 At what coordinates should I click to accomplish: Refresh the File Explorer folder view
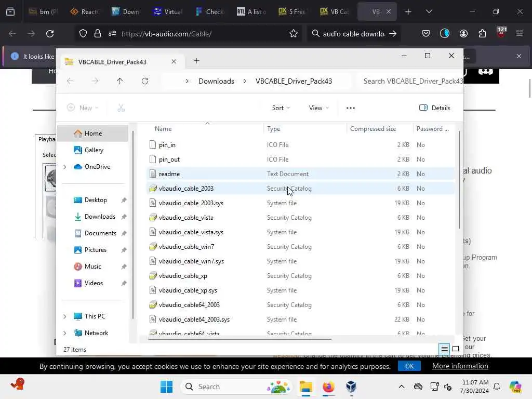click(x=145, y=81)
